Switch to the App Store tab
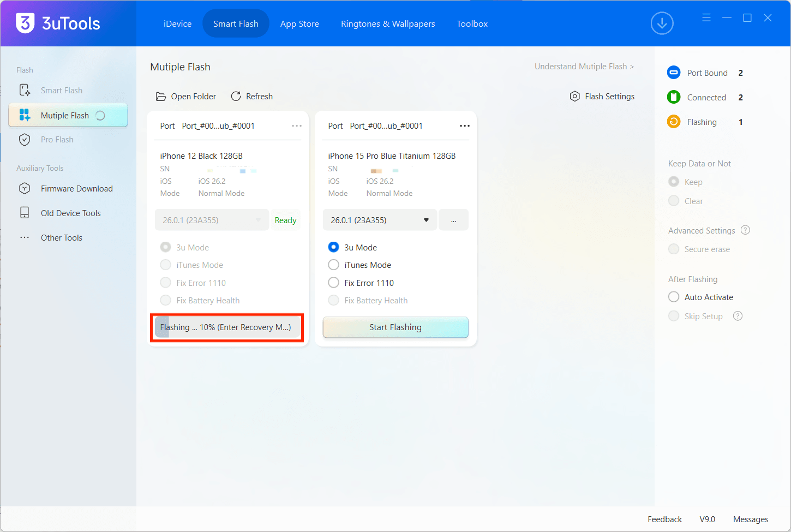 pos(299,23)
